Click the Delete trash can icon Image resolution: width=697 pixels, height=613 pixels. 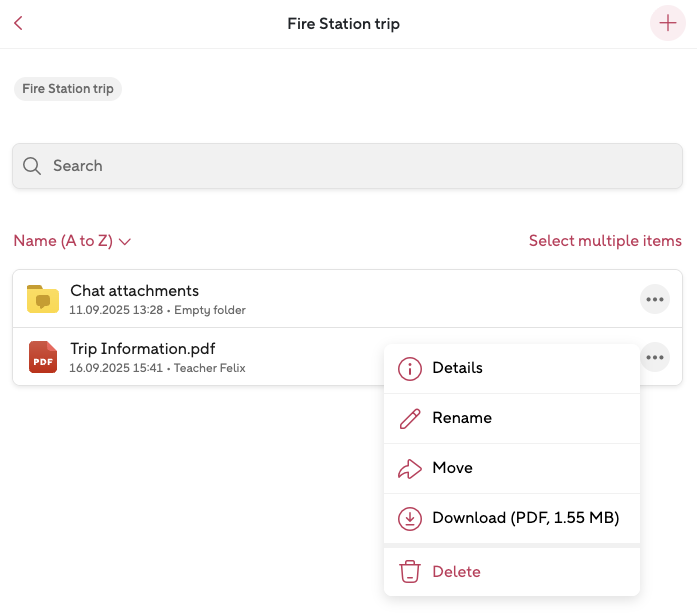coord(410,572)
